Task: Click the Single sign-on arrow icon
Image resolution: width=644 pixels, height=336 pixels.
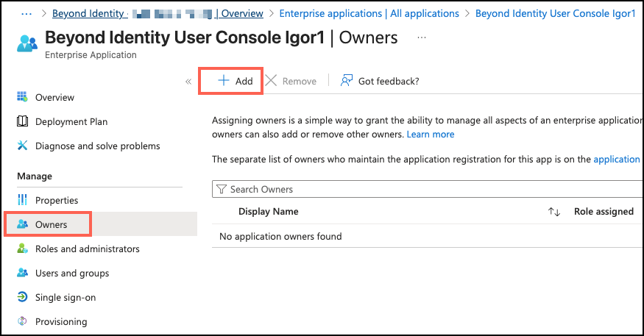Action: click(x=22, y=296)
